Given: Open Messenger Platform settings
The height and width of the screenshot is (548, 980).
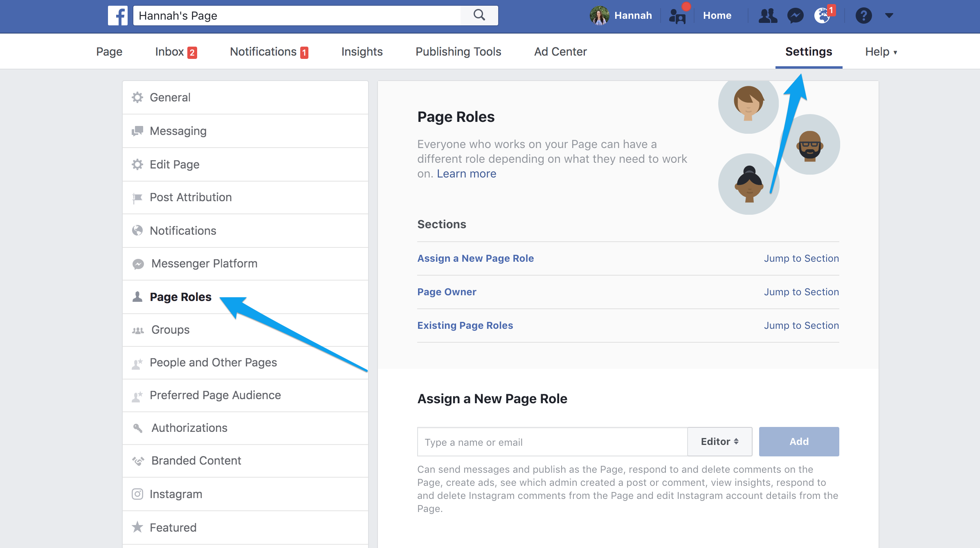Looking at the screenshot, I should coord(204,263).
